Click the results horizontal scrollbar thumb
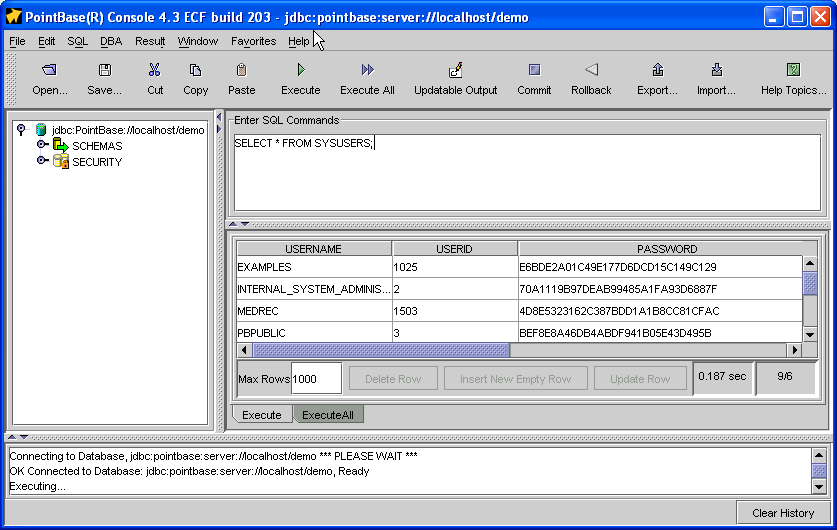The height and width of the screenshot is (530, 837). point(381,350)
